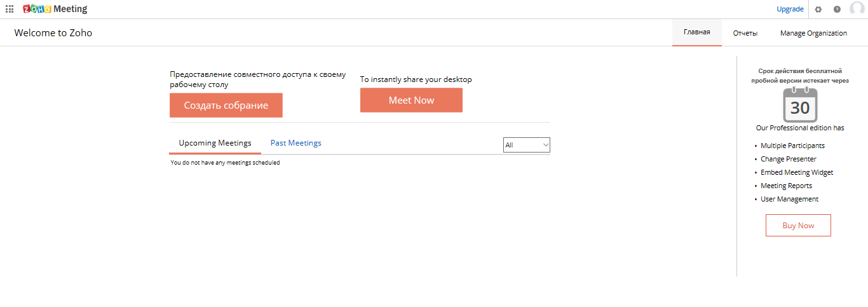The width and height of the screenshot is (868, 307).
Task: Click the Change Presenter feature item
Action: [x=788, y=160]
